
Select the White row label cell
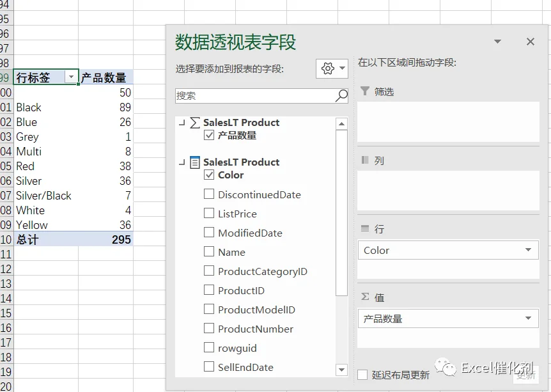(x=46, y=210)
